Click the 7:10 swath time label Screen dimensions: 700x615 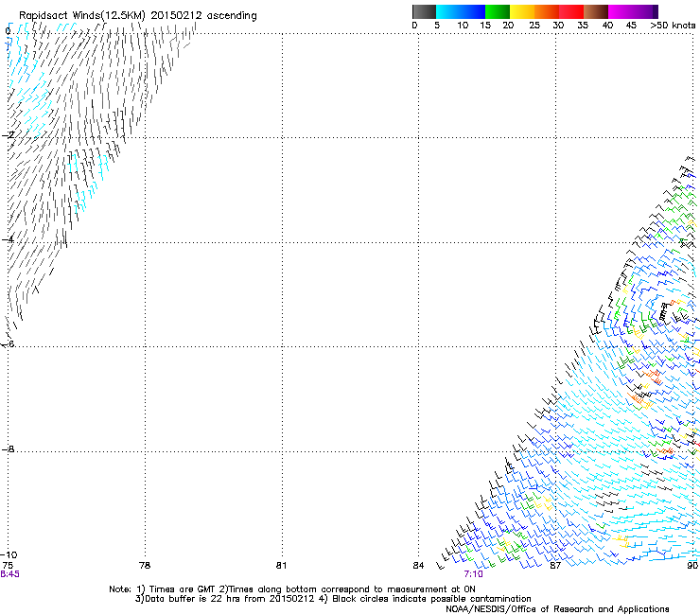click(x=473, y=574)
